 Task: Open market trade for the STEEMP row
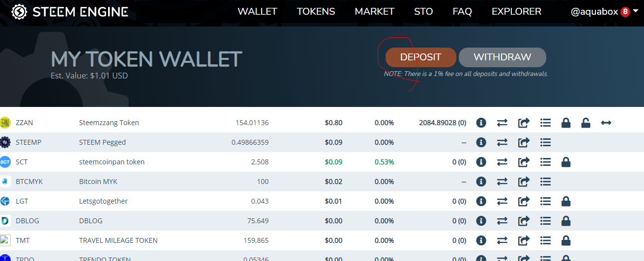(502, 142)
